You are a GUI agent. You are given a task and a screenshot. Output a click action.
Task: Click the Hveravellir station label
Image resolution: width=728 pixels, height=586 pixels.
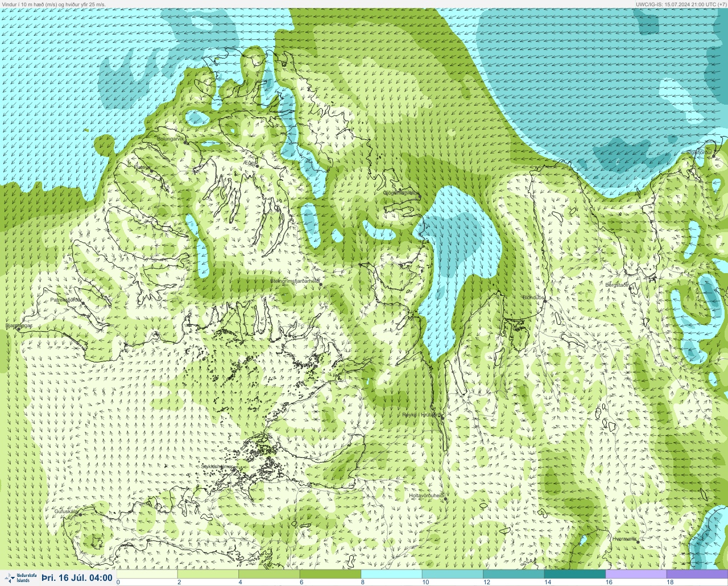[624, 538]
